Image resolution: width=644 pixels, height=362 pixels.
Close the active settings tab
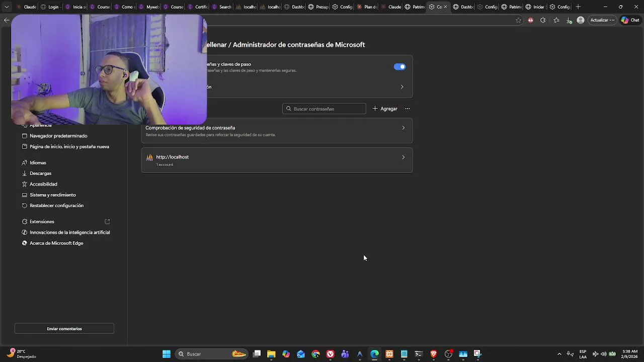pos(445,7)
